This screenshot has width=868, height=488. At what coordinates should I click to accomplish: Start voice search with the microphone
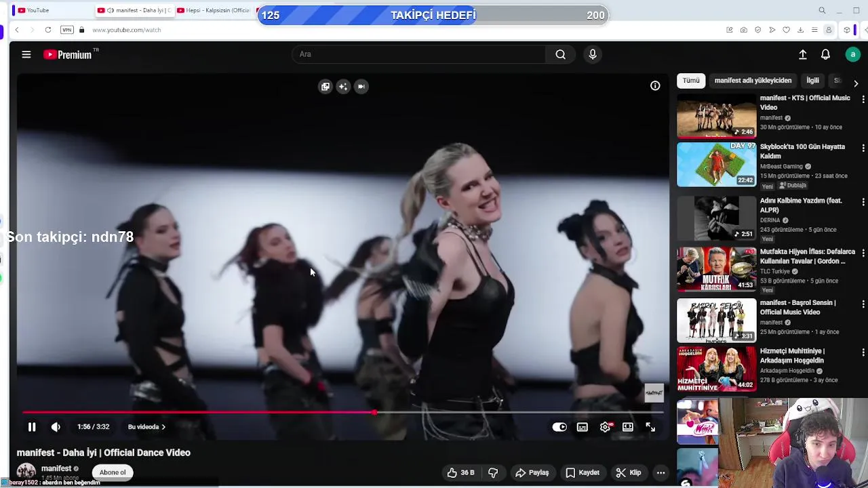[593, 54]
